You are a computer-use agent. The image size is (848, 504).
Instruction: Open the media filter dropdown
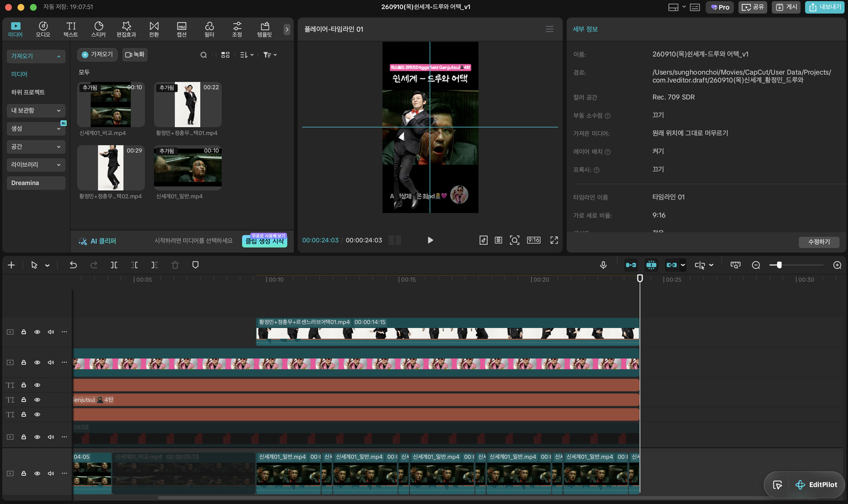point(270,55)
